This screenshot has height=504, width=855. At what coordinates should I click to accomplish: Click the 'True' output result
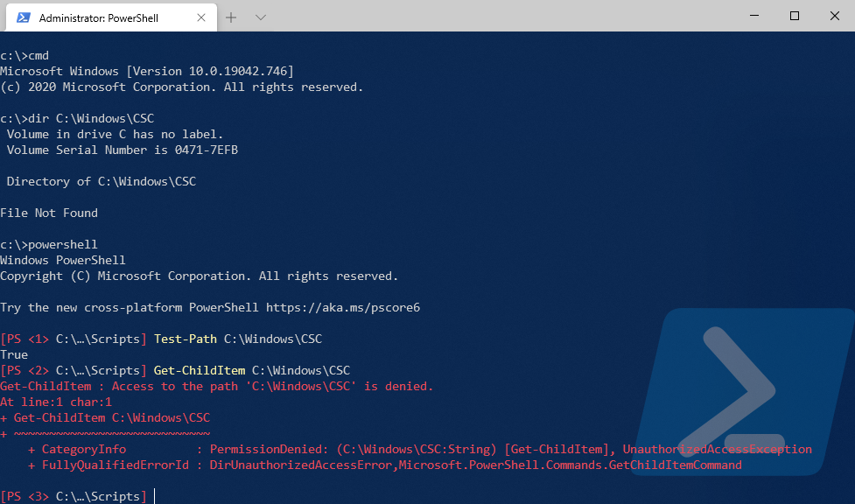(x=14, y=354)
